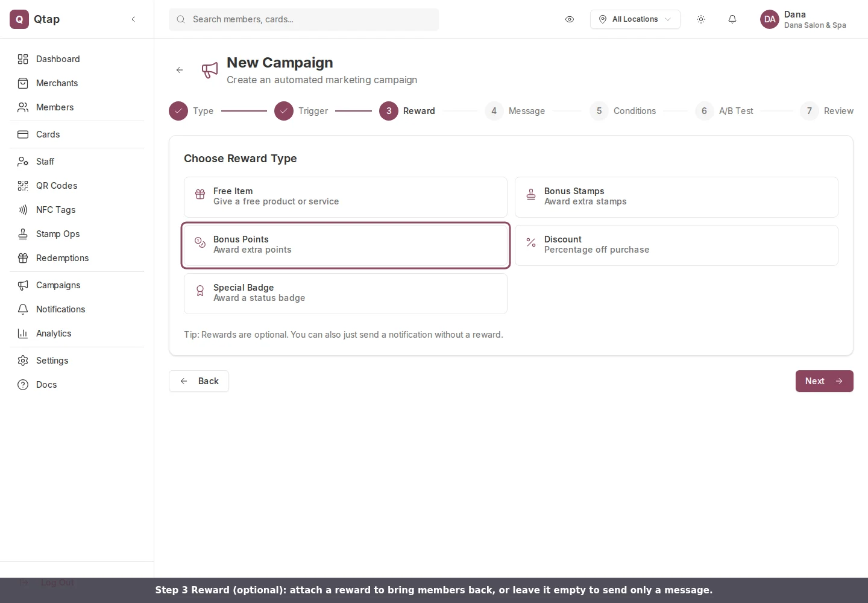
Task: Click the Settings gear icon
Action: (x=23, y=361)
